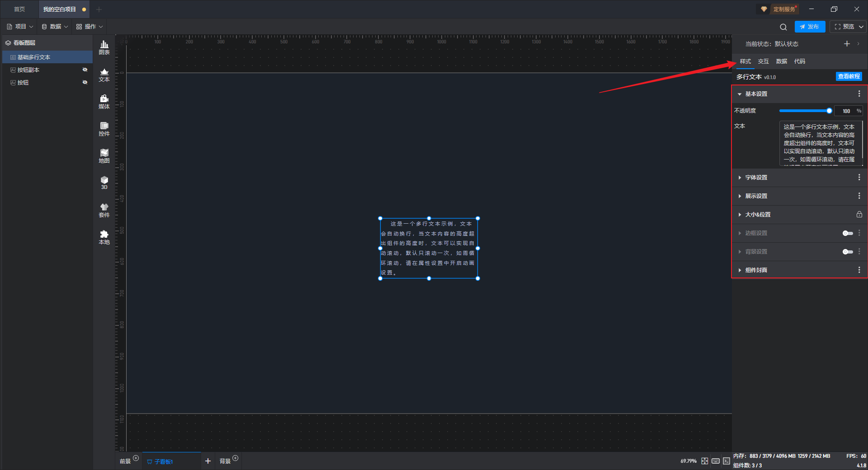The height and width of the screenshot is (470, 868).
Task: Click the 定制服务 diamond icon
Action: tap(764, 9)
